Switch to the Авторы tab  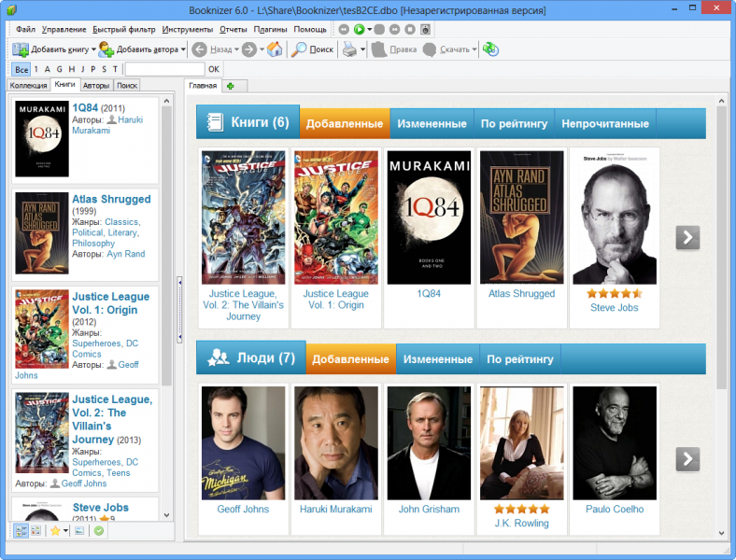click(96, 85)
